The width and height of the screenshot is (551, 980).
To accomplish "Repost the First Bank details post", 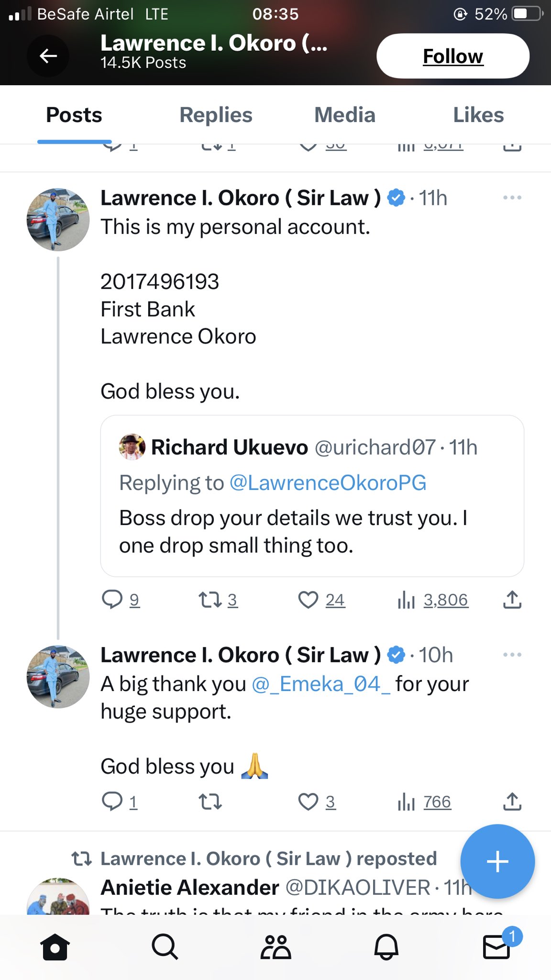I will pos(210,599).
